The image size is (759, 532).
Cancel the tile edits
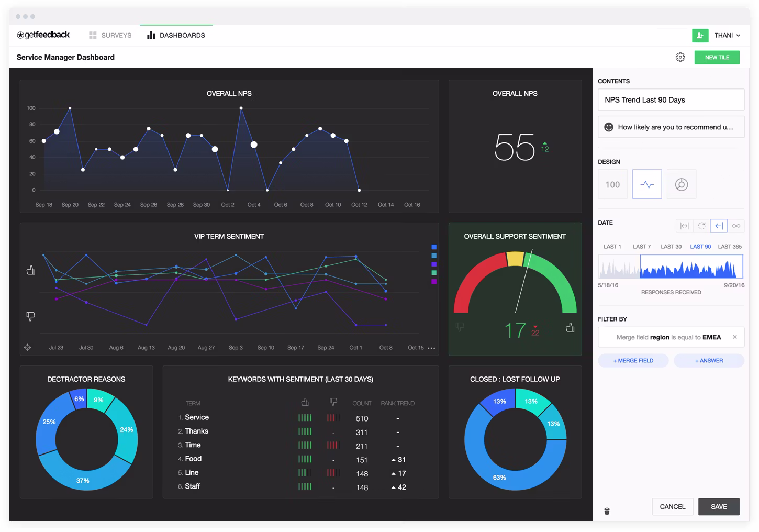pos(673,507)
